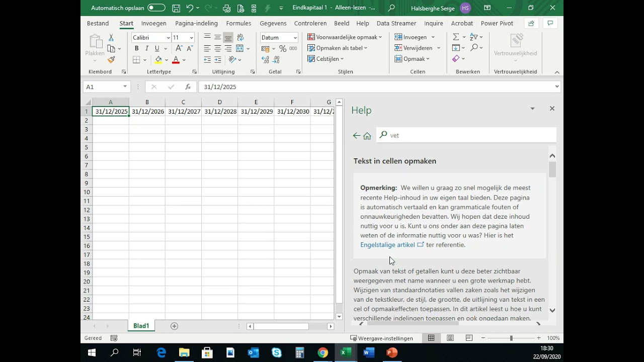Click the Wrap text icon
The image size is (644, 362).
[x=240, y=37]
